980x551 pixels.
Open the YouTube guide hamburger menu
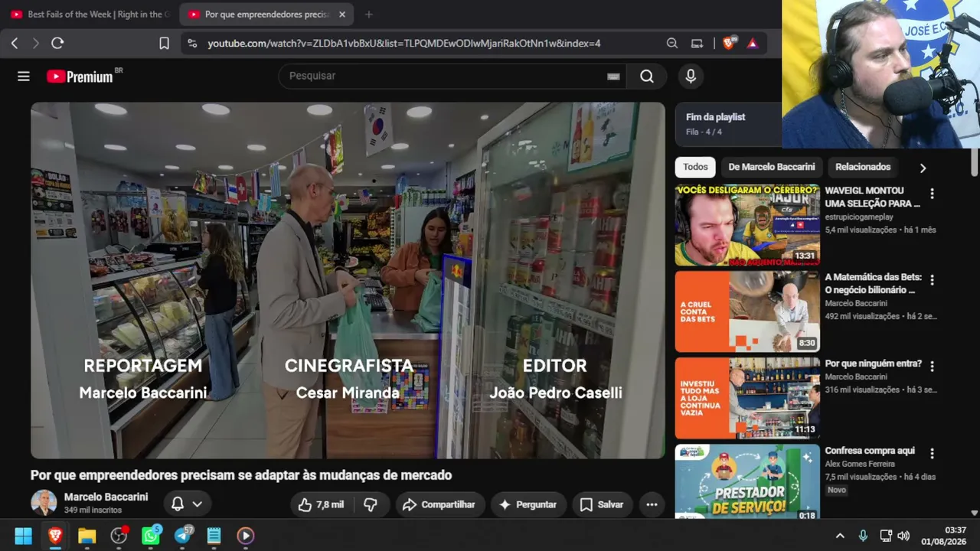pyautogui.click(x=24, y=76)
